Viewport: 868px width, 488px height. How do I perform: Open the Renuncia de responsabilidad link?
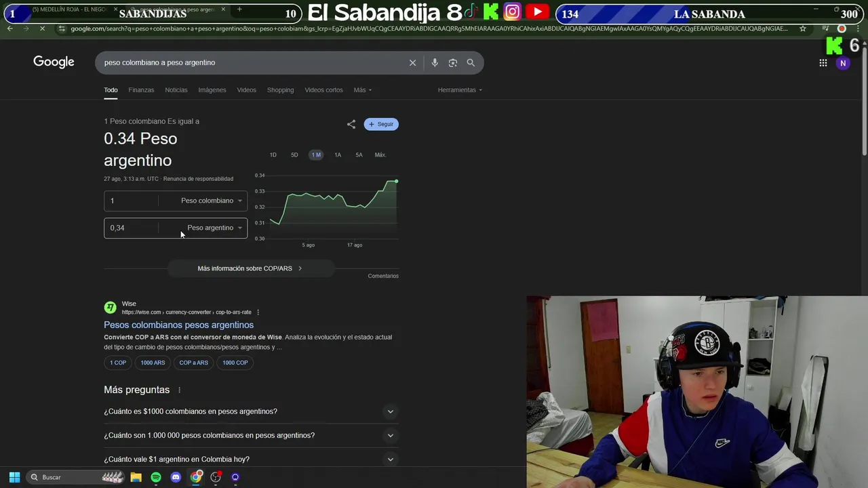(x=198, y=179)
